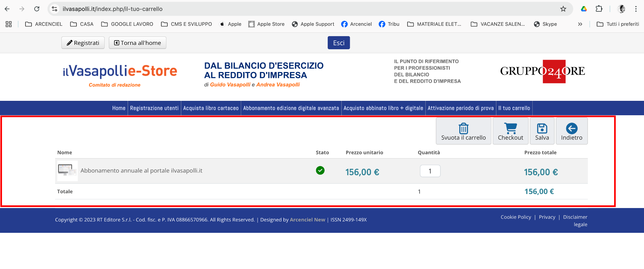Screen dimensions: 644x269
Task: Open the Extensions puzzle icon
Action: pos(599,9)
